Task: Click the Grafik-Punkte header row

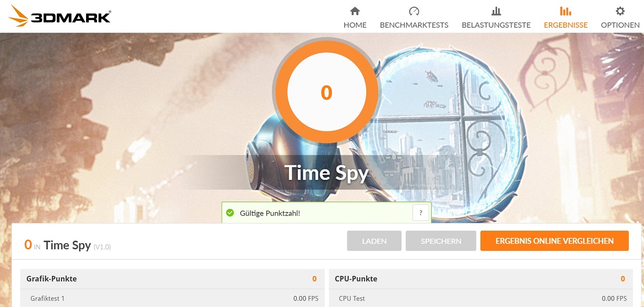Action: click(x=173, y=278)
